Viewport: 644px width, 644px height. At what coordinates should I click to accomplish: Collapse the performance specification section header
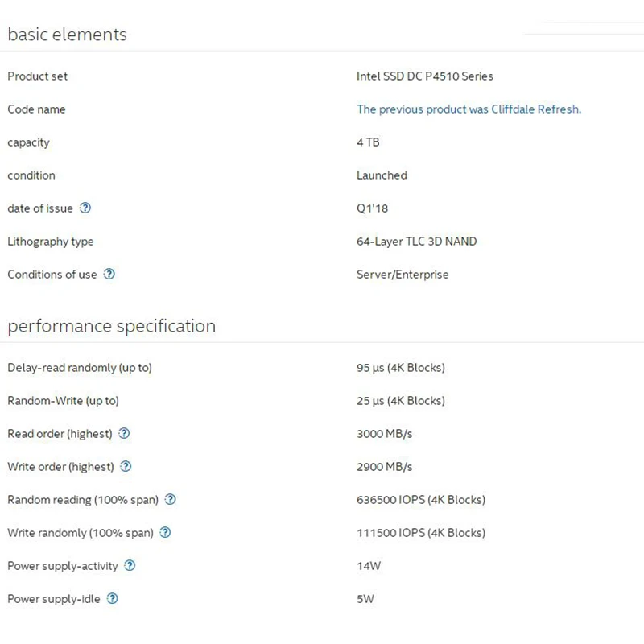click(112, 327)
